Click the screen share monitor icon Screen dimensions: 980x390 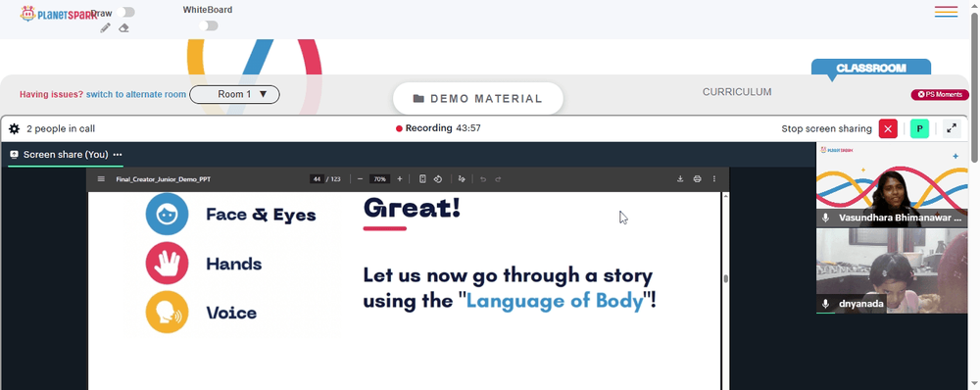click(x=15, y=155)
